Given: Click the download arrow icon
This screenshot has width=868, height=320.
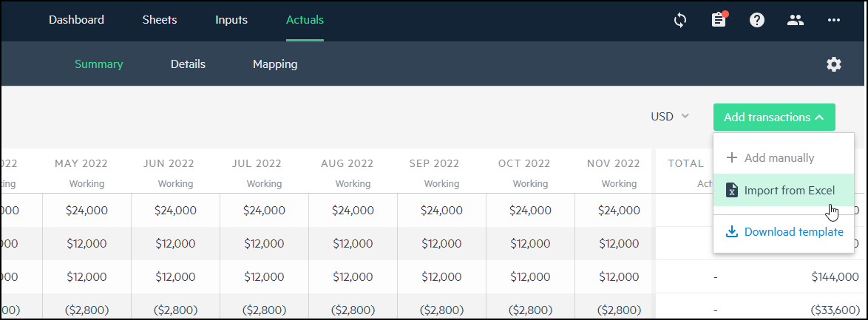Looking at the screenshot, I should coord(732,231).
